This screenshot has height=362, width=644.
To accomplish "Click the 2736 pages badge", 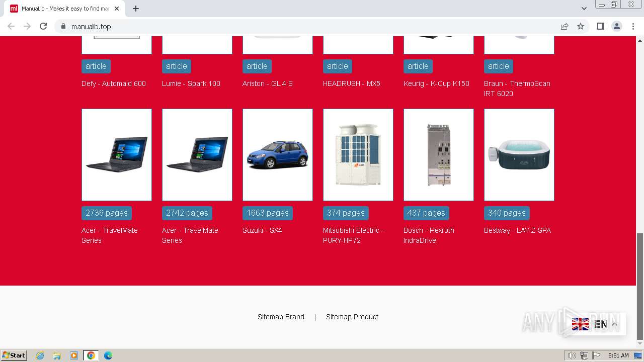I will (107, 213).
